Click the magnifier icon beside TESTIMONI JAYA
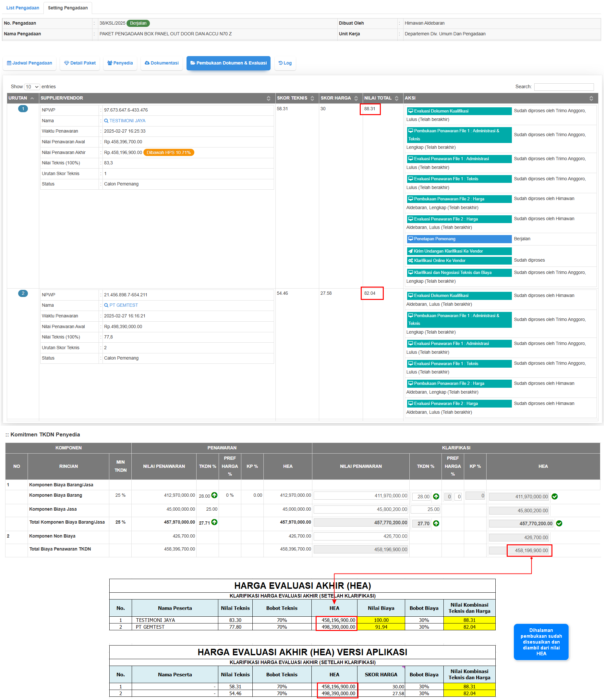The width and height of the screenshot is (604, 700). pyautogui.click(x=106, y=121)
